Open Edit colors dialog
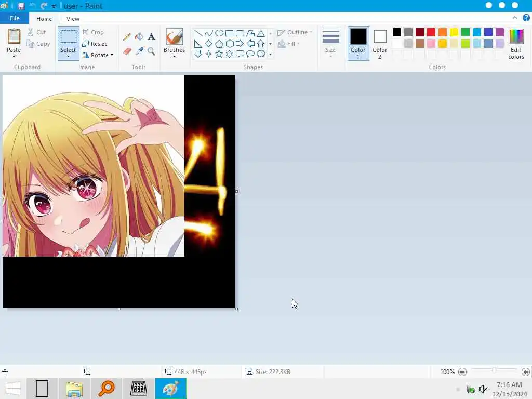The height and width of the screenshot is (399, 532). [516, 44]
